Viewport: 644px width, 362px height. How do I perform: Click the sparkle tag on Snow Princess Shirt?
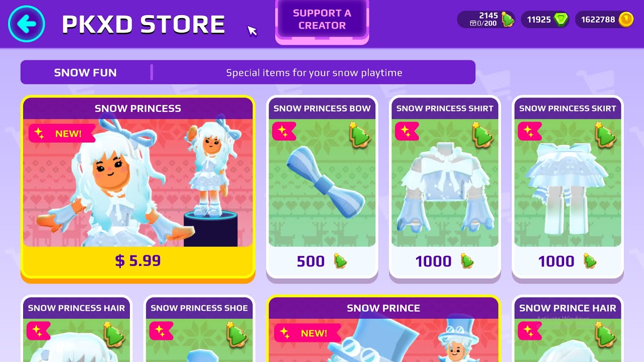point(407,131)
